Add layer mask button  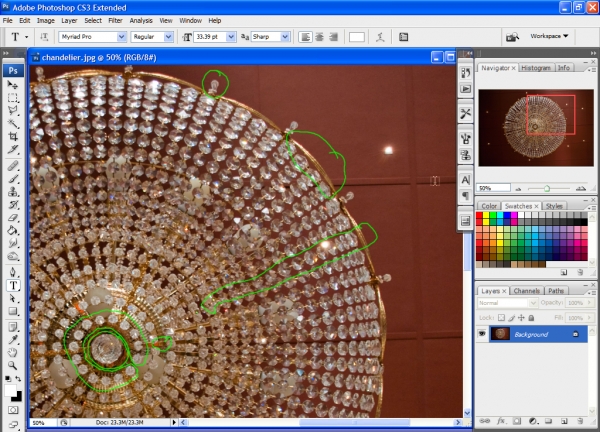(x=517, y=421)
